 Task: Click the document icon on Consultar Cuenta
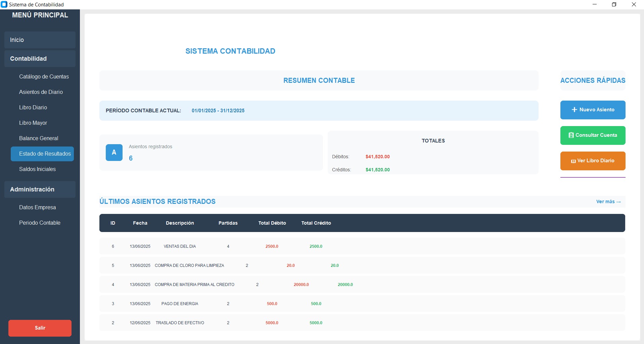571,135
